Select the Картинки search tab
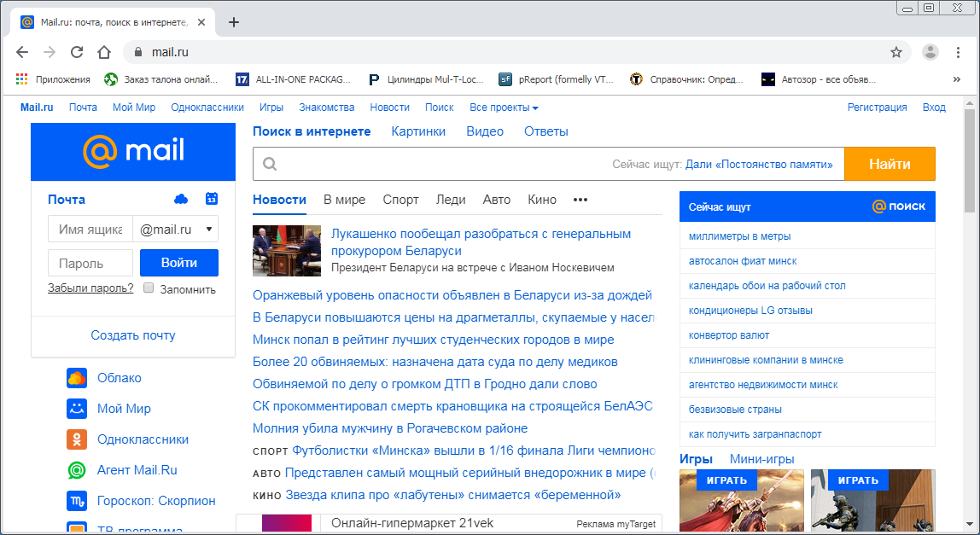The width and height of the screenshot is (980, 535). (x=418, y=131)
